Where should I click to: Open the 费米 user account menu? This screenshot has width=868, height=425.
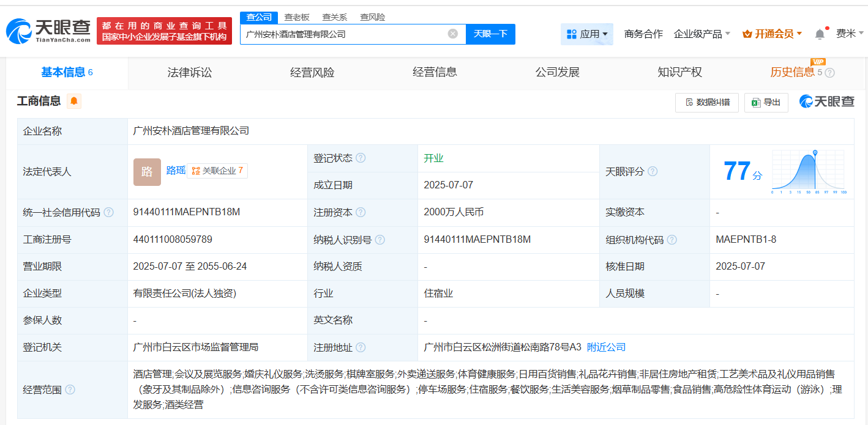coord(850,34)
